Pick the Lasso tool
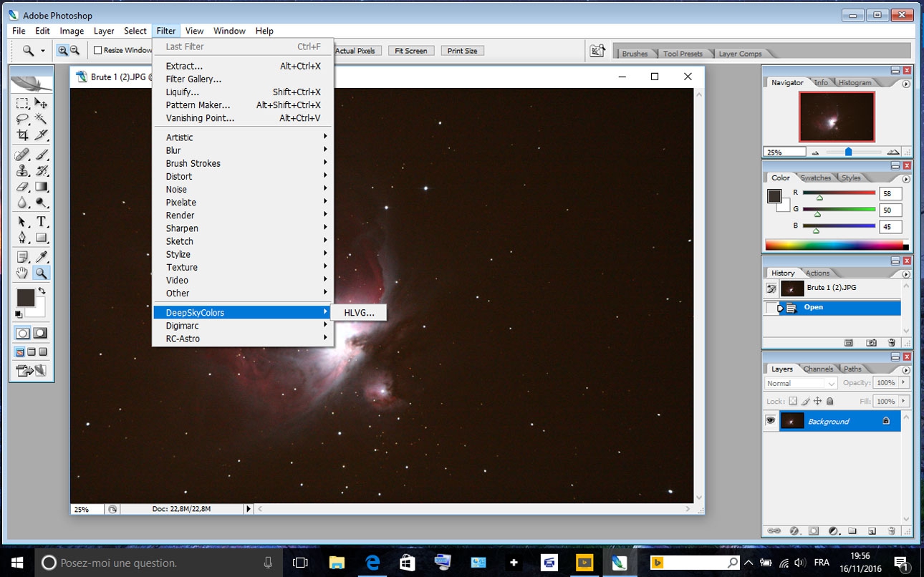The height and width of the screenshot is (577, 924). (x=22, y=120)
